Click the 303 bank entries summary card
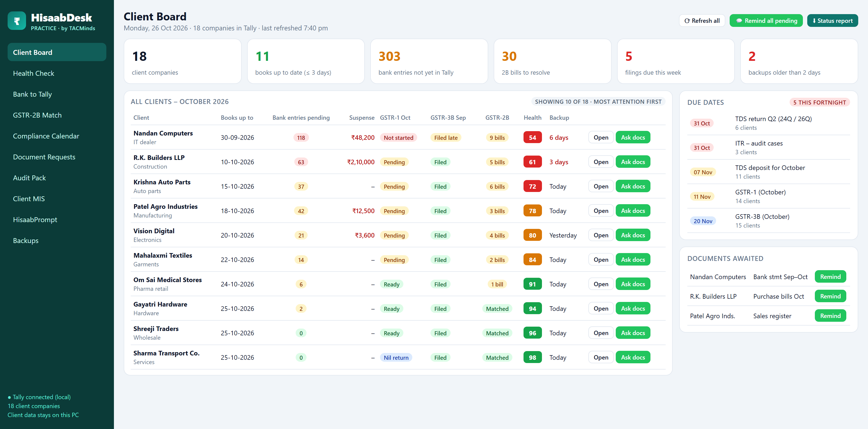The width and height of the screenshot is (868, 429). click(429, 61)
